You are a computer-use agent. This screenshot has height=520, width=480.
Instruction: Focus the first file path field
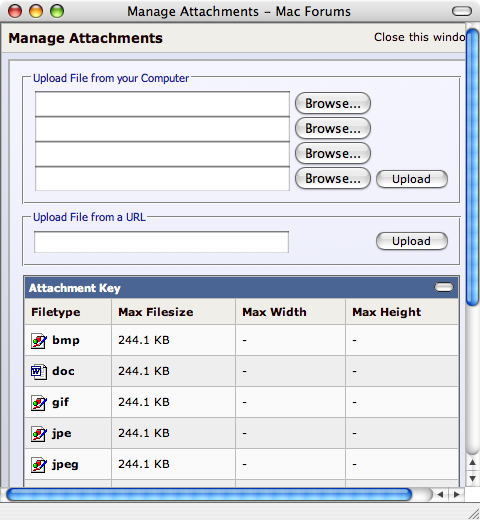pos(162,104)
